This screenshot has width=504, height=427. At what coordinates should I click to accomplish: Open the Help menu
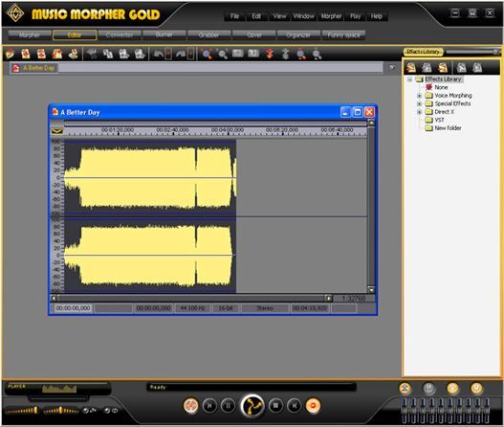[x=377, y=16]
